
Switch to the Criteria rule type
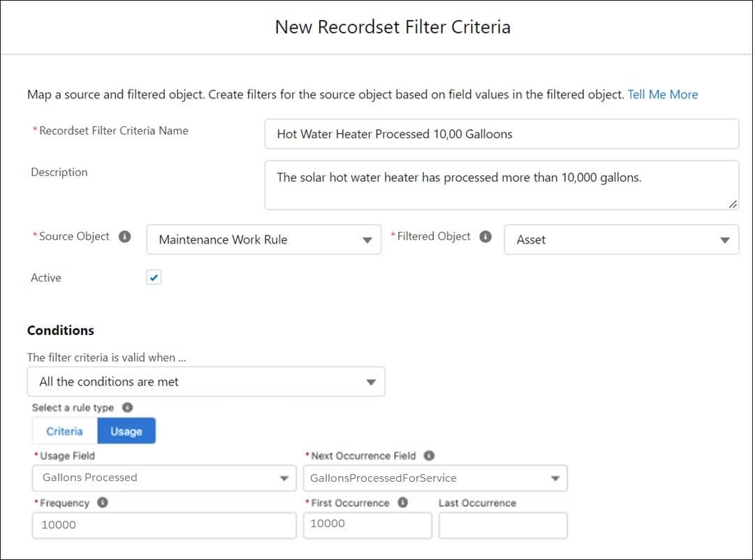(x=65, y=431)
